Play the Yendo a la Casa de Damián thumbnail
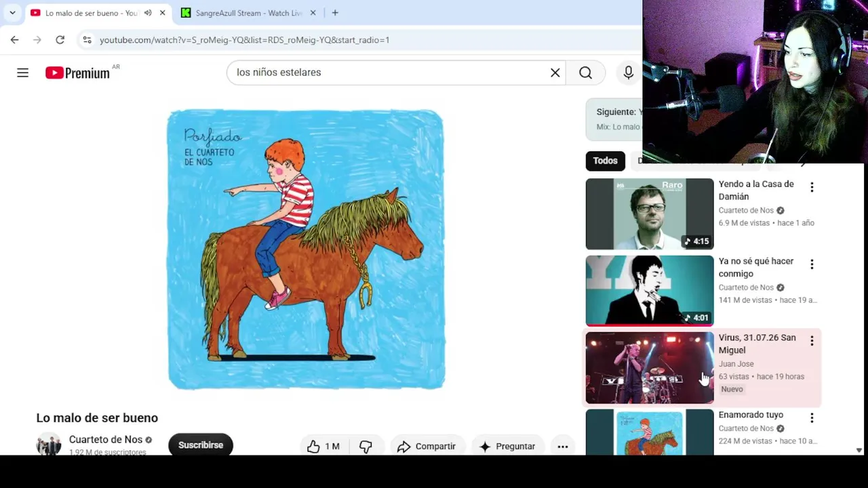The width and height of the screenshot is (868, 488). pyautogui.click(x=650, y=214)
